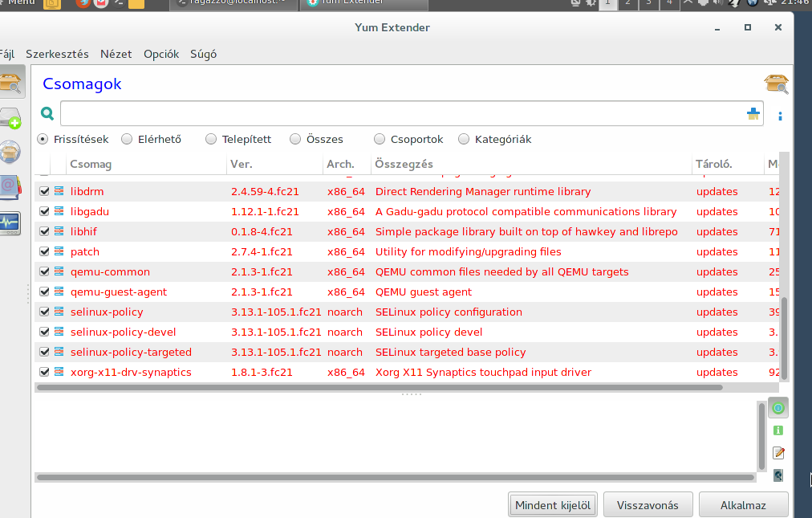Select the Kategóriák radio button
The height and width of the screenshot is (518, 812).
(x=464, y=139)
